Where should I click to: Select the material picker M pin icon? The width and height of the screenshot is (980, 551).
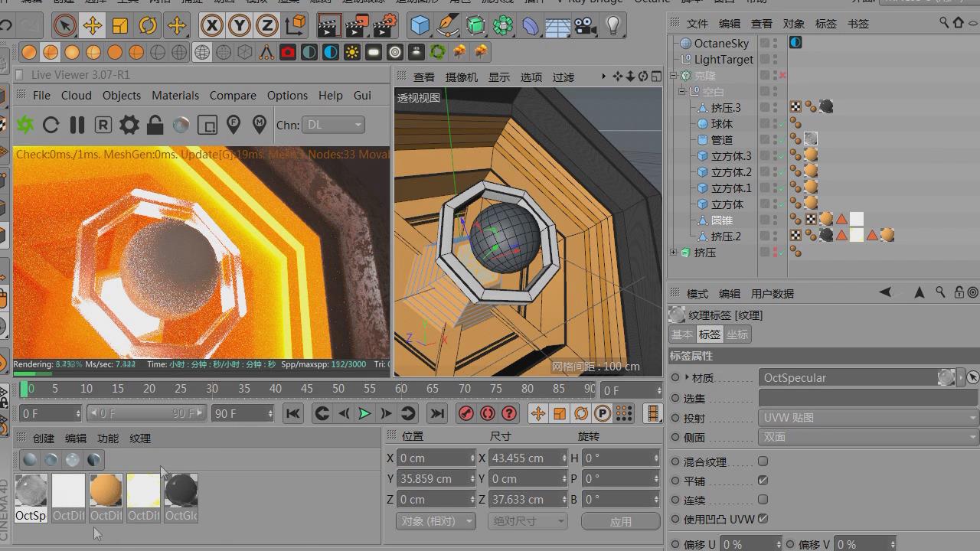(260, 125)
